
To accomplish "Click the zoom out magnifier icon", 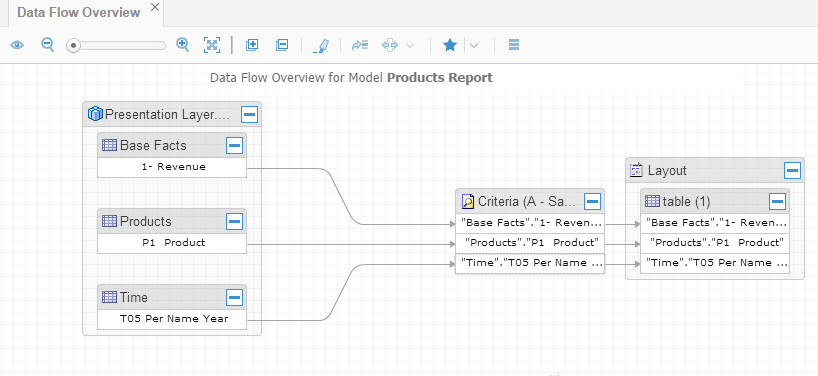I will coord(47,45).
